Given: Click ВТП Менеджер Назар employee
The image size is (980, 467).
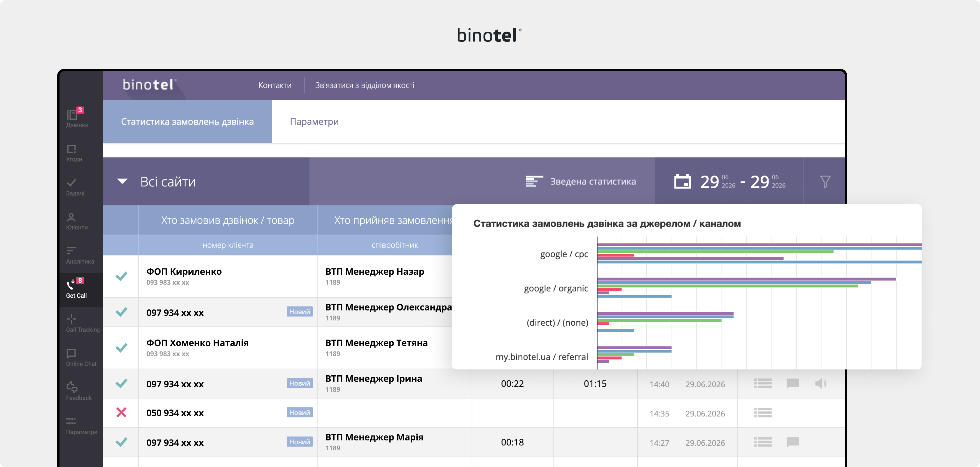Looking at the screenshot, I should click(x=374, y=271).
